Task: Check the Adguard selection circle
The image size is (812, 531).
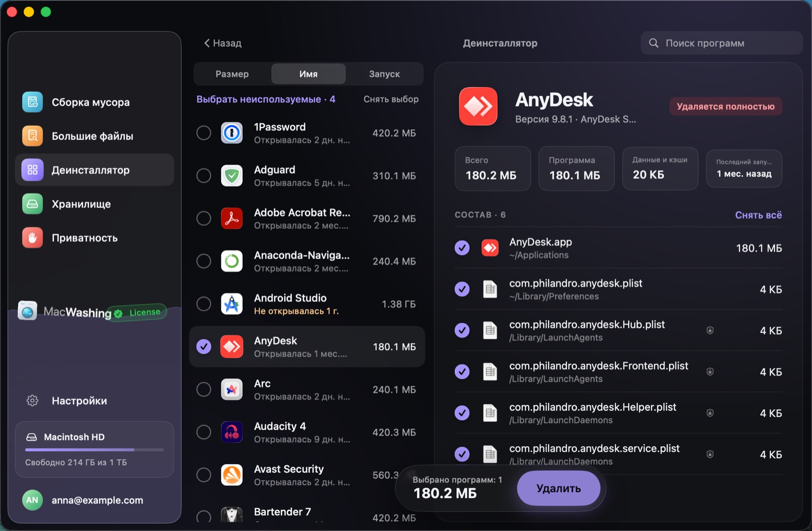Action: click(204, 175)
